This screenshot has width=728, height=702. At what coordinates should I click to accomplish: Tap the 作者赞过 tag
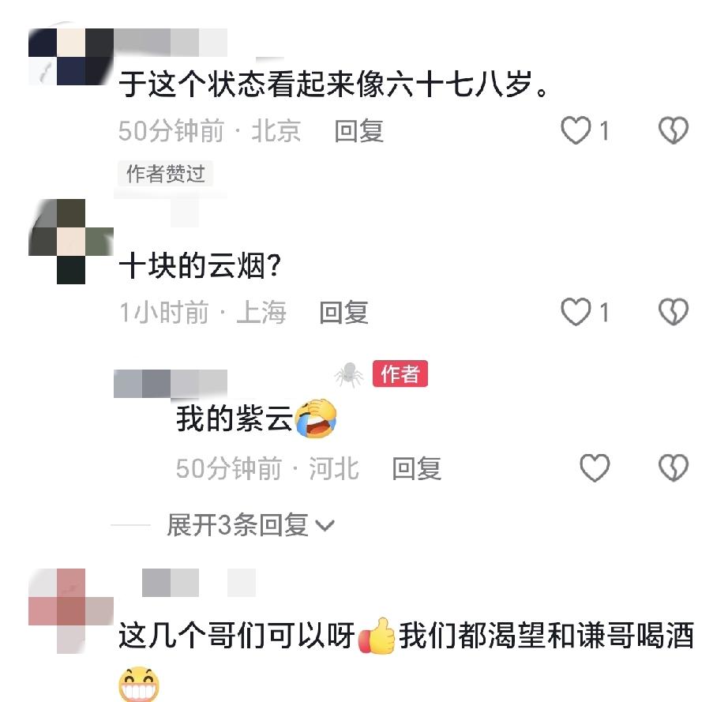pyautogui.click(x=165, y=174)
